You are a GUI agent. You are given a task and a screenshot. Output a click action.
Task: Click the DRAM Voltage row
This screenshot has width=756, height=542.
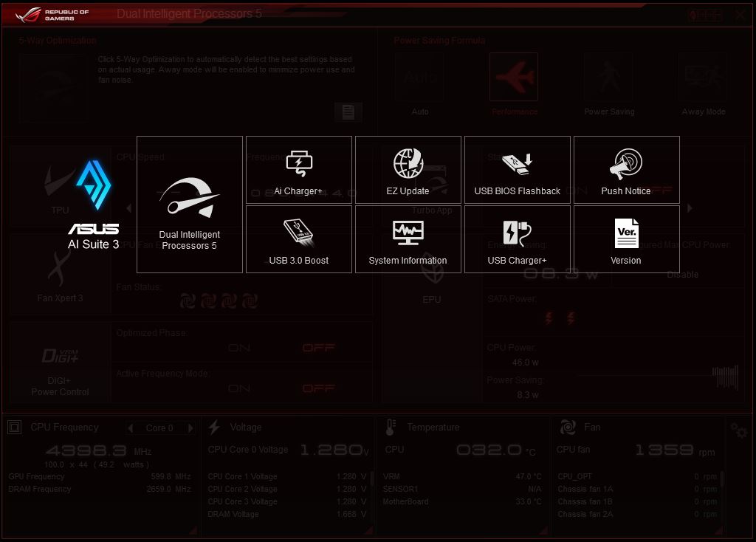coord(287,515)
